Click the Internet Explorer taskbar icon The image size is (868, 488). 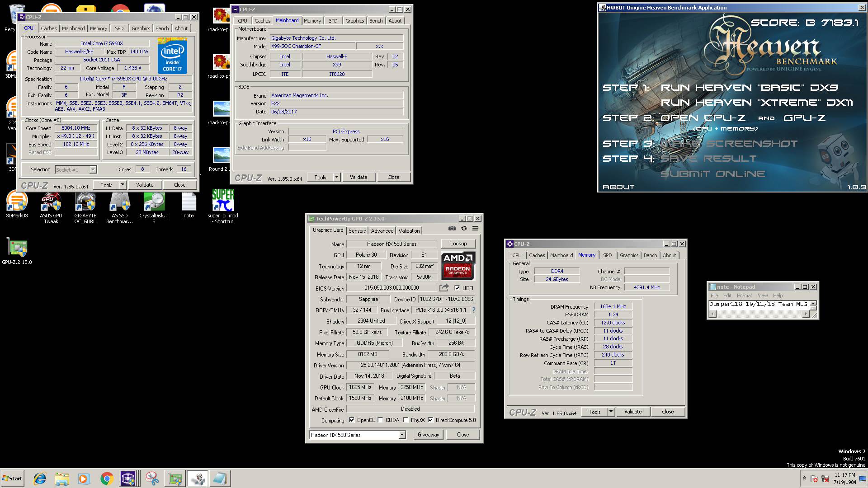[x=40, y=479]
